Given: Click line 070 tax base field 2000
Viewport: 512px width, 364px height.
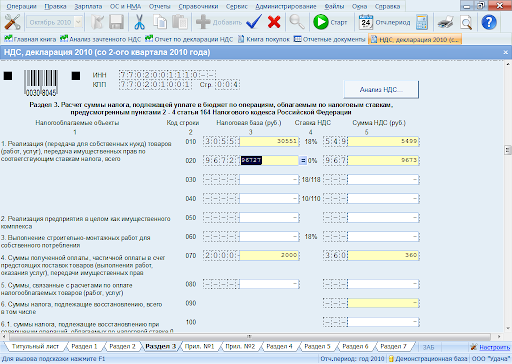Looking at the screenshot, I should 269,255.
